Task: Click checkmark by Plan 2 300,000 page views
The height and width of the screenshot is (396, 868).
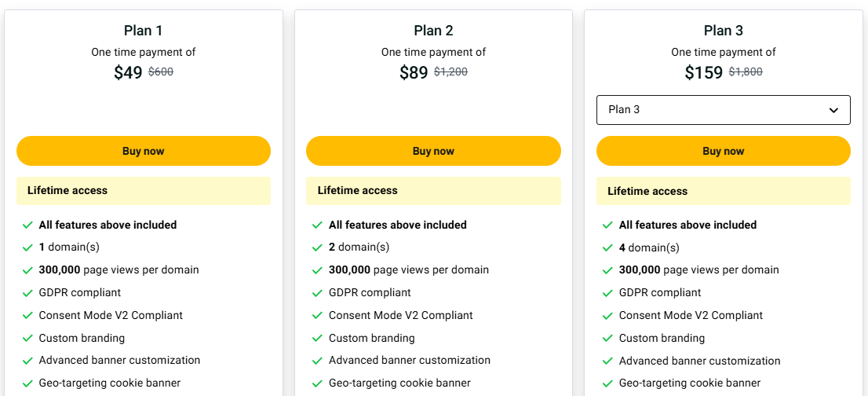Action: 318,270
